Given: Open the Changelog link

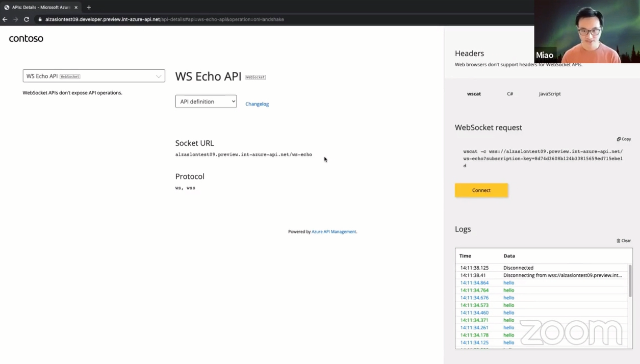Looking at the screenshot, I should (x=257, y=104).
